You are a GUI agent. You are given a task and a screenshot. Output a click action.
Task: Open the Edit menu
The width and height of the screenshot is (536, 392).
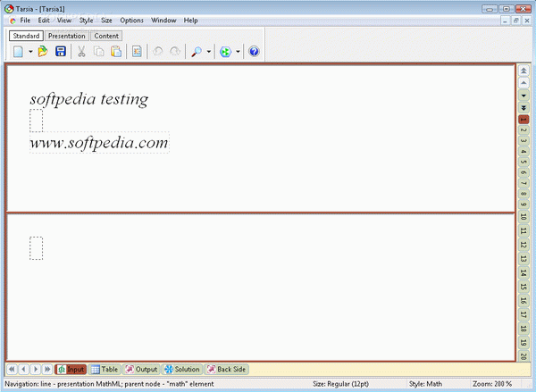click(x=44, y=21)
